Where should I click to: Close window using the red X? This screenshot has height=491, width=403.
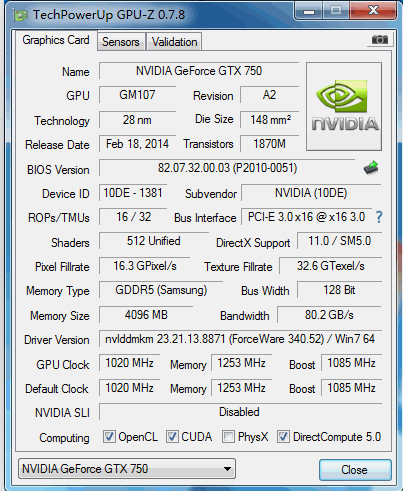373,10
